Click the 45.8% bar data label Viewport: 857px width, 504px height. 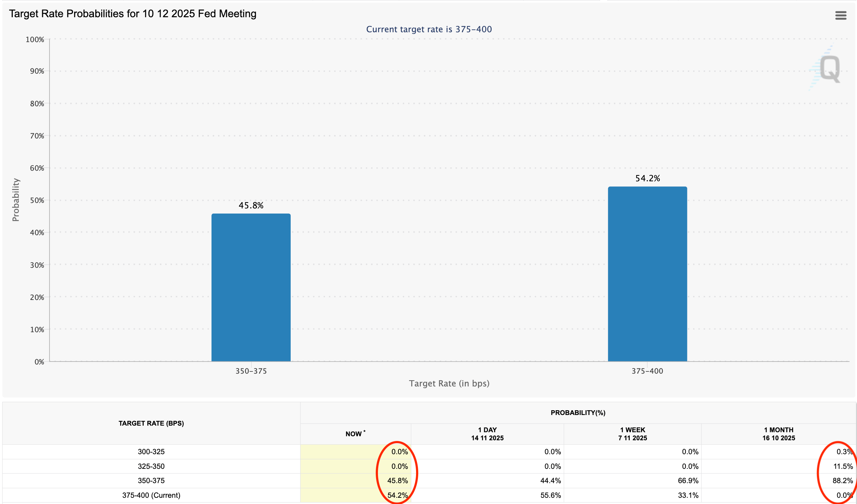click(x=251, y=205)
